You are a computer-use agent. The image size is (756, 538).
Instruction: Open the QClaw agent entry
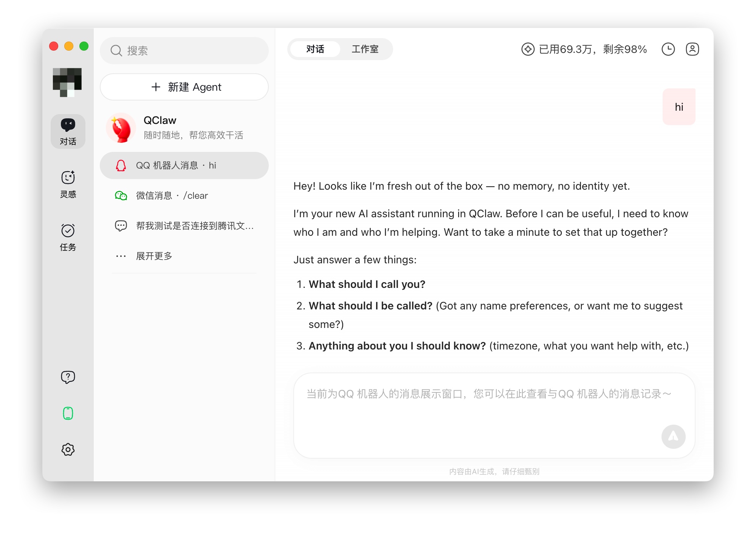[x=184, y=128]
